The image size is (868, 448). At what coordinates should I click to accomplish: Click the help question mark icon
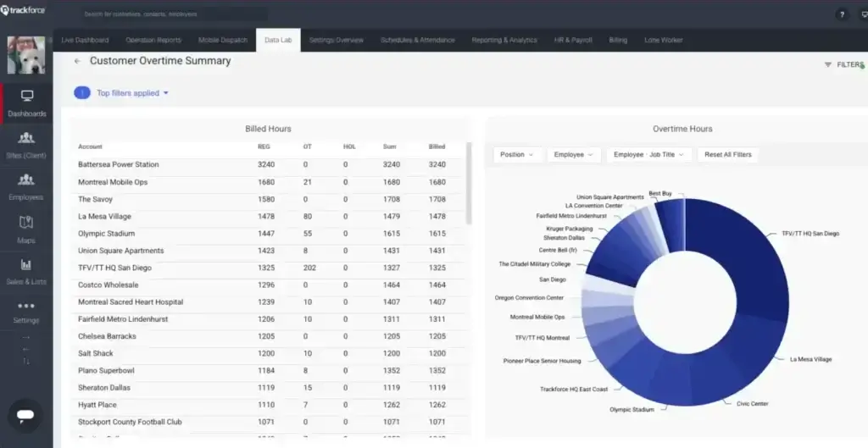click(x=842, y=14)
